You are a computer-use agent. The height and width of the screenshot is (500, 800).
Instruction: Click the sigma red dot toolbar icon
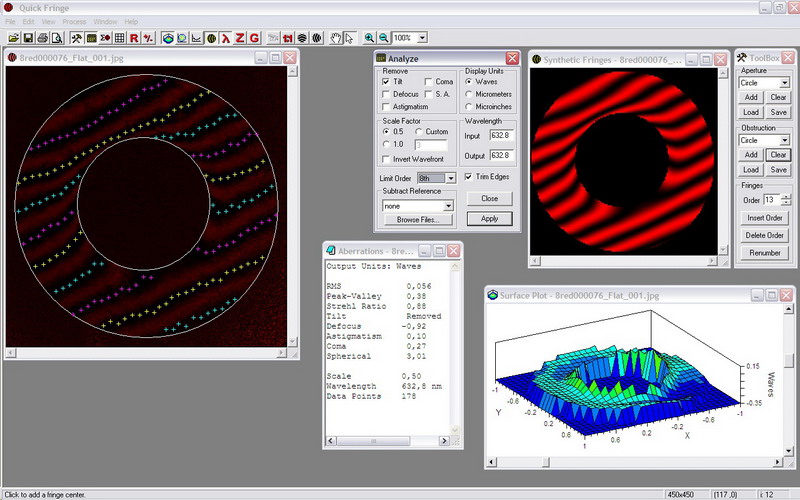coord(106,38)
